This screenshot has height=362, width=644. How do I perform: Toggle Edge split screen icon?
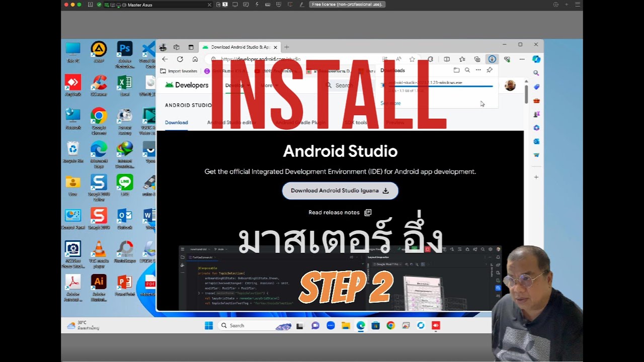tap(447, 59)
